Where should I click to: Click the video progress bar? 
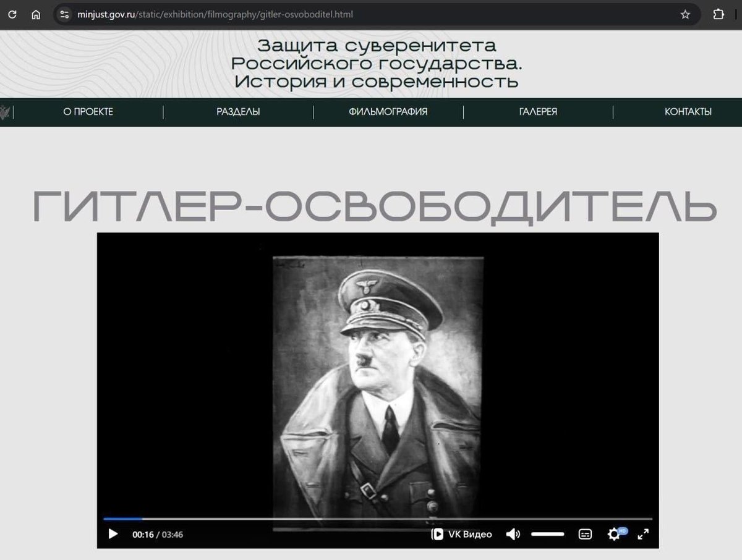(x=378, y=519)
